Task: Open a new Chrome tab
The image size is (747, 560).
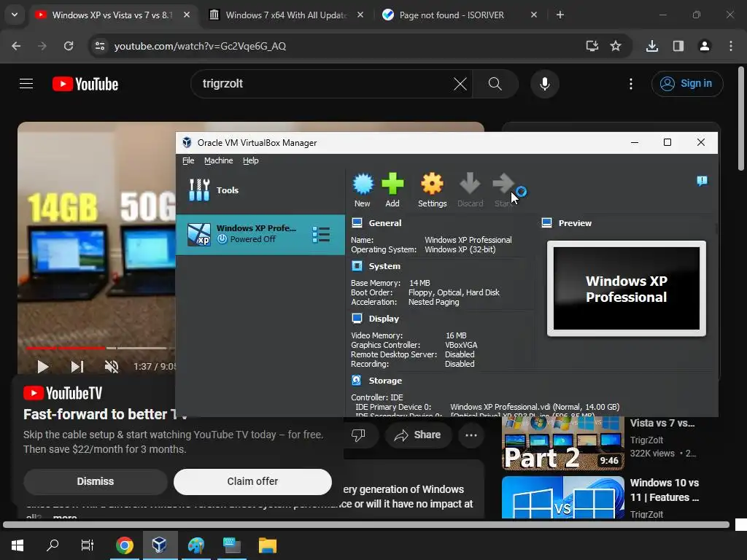Action: (560, 15)
